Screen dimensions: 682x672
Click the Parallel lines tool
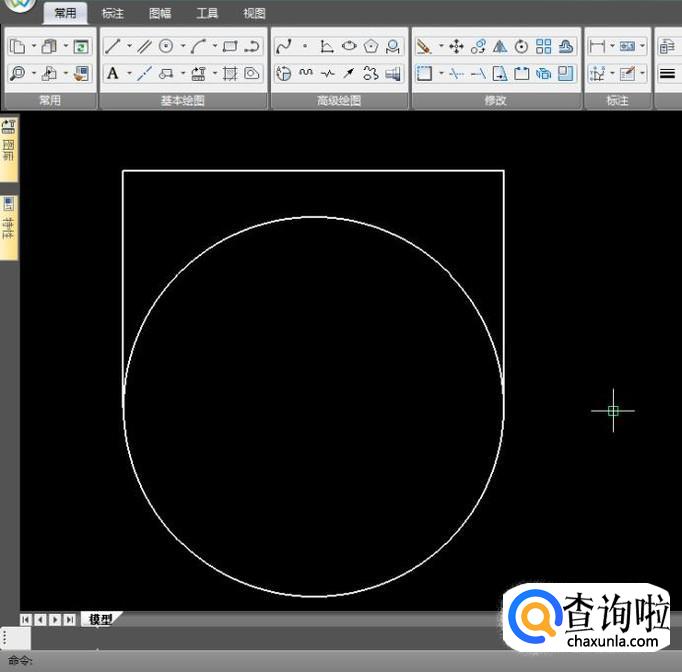click(144, 46)
